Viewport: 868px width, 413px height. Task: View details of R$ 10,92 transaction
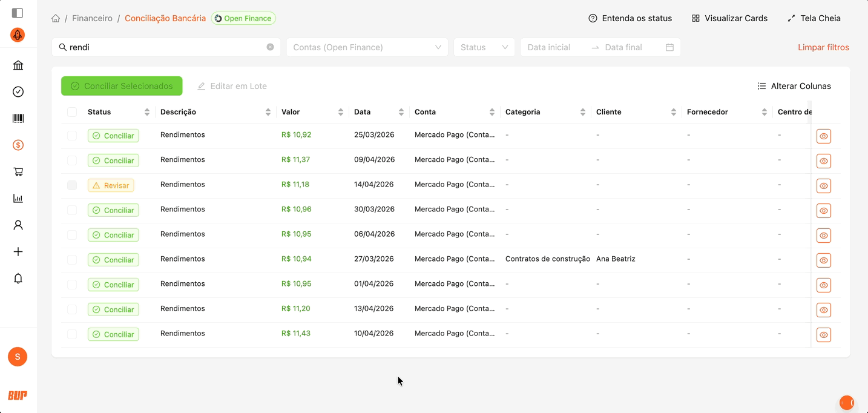tap(823, 136)
